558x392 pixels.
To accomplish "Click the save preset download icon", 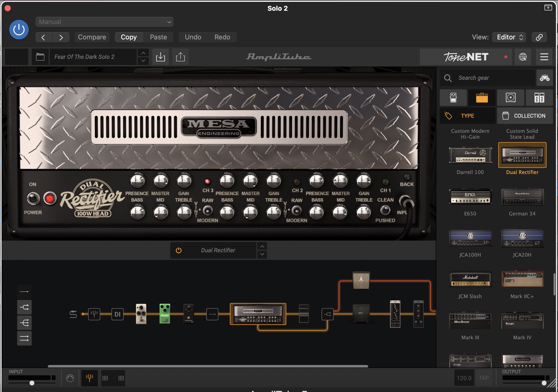I will pyautogui.click(x=160, y=57).
